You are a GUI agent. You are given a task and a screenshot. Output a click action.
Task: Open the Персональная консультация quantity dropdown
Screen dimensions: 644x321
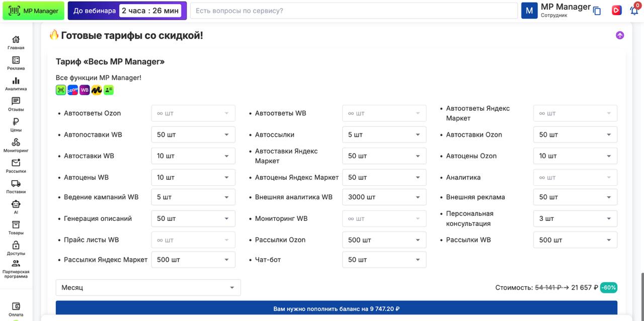575,219
